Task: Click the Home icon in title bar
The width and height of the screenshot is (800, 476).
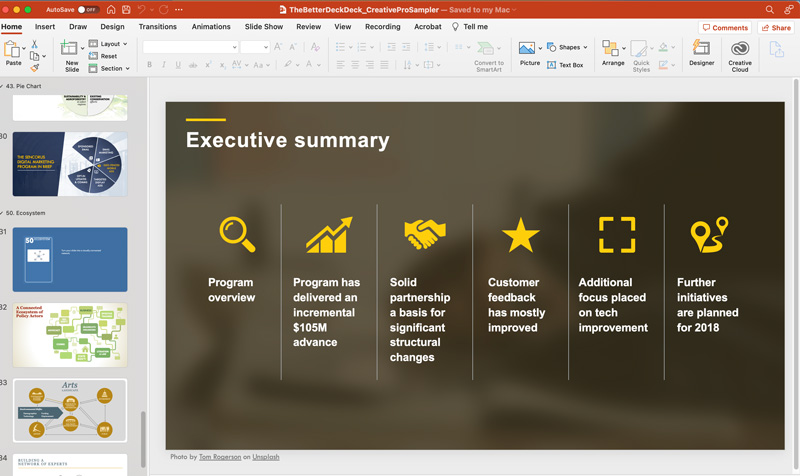Action: coord(111,9)
